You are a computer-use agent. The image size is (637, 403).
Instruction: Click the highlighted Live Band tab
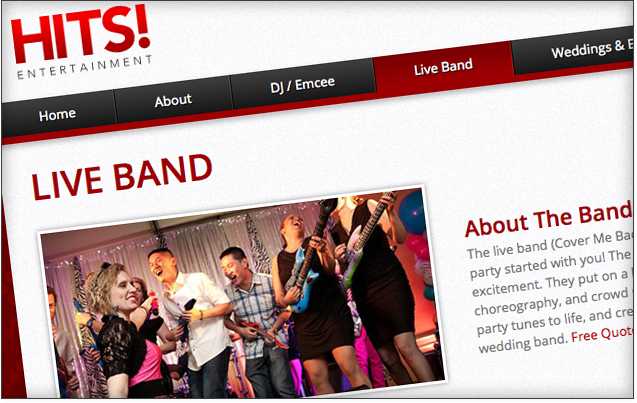(443, 67)
